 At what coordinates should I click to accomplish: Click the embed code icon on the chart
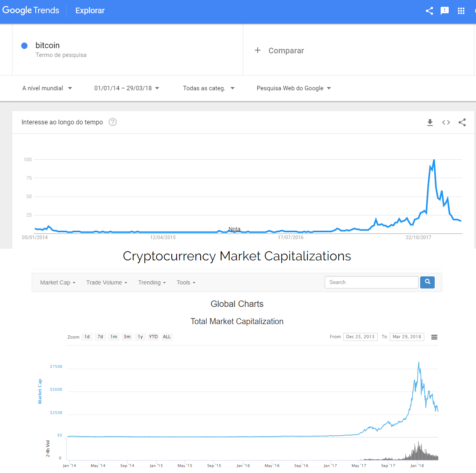[446, 122]
